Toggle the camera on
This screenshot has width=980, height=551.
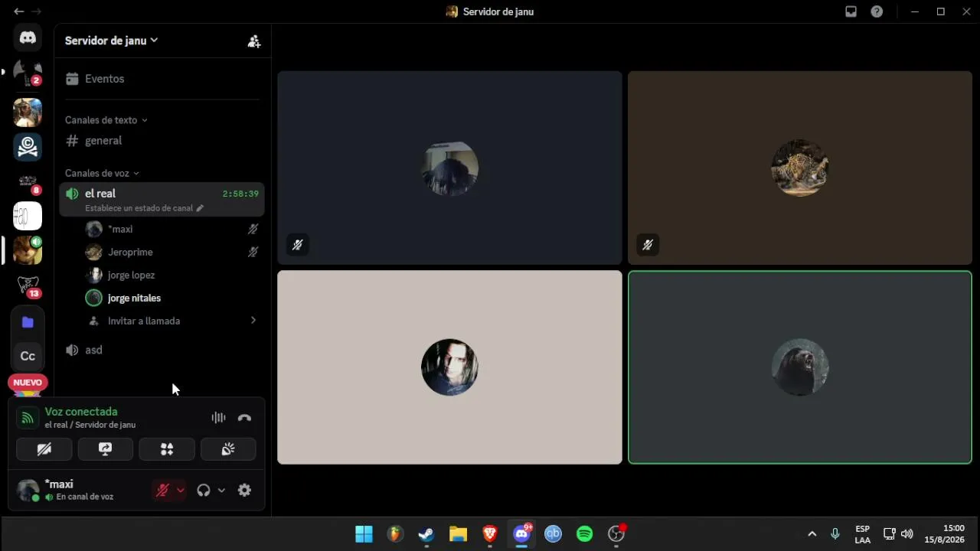tap(44, 449)
